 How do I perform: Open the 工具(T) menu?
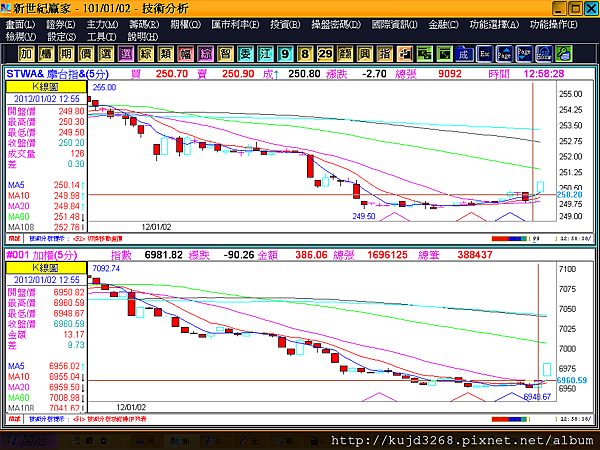pyautogui.click(x=101, y=37)
